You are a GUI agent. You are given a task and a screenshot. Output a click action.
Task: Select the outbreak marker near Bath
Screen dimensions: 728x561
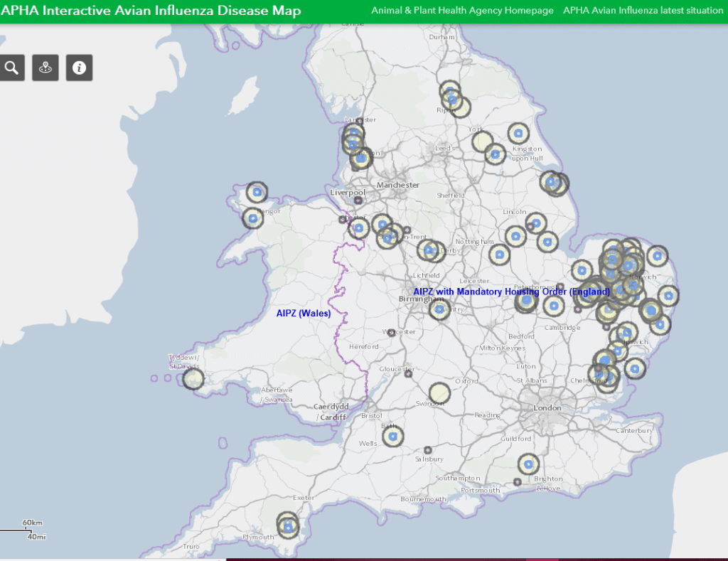coord(392,436)
